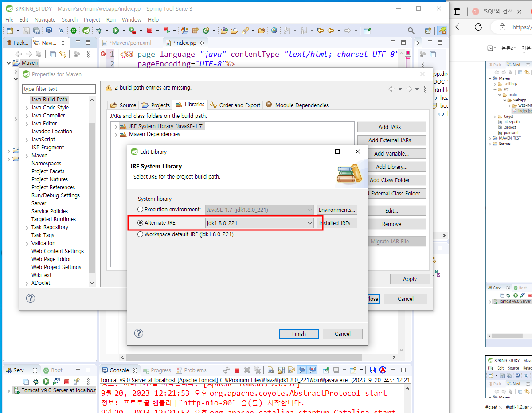Expand Tomcat v9.0 Server in Servers view
The image size is (532, 413).
click(9, 390)
